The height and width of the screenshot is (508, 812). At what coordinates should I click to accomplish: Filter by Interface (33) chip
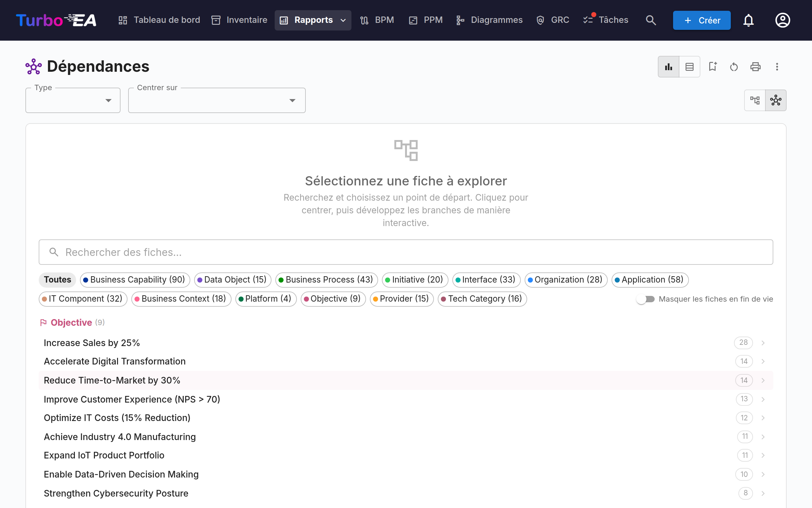[486, 280]
